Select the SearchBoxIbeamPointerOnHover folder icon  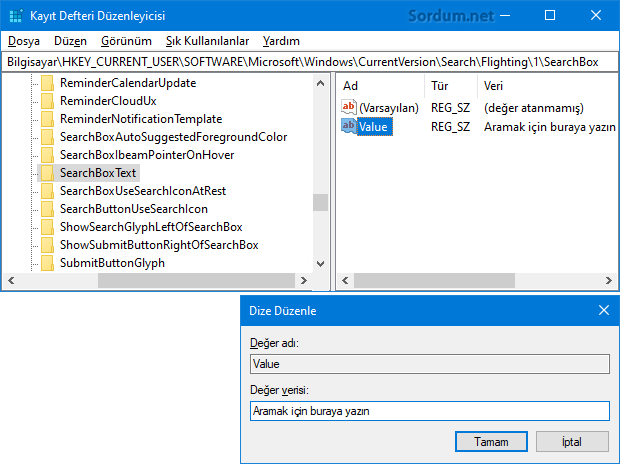pyautogui.click(x=47, y=155)
